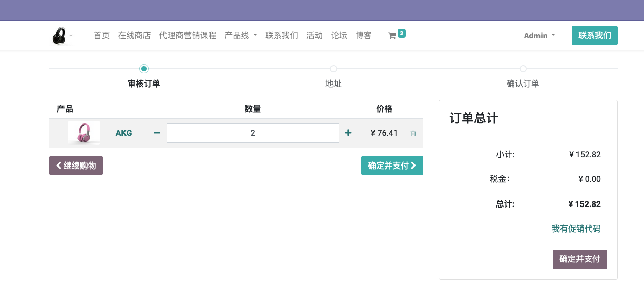Open the AKG product link
The image size is (644, 289).
pos(123,133)
